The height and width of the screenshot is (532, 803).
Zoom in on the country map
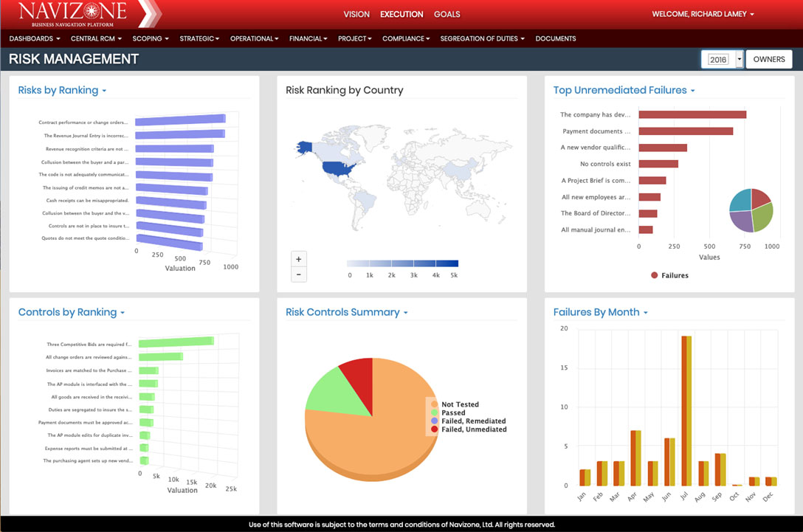(x=299, y=259)
